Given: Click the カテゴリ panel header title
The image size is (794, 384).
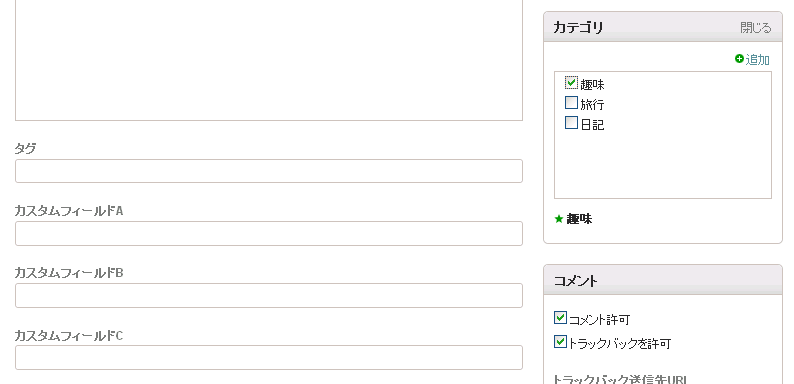Looking at the screenshot, I should click(x=578, y=27).
